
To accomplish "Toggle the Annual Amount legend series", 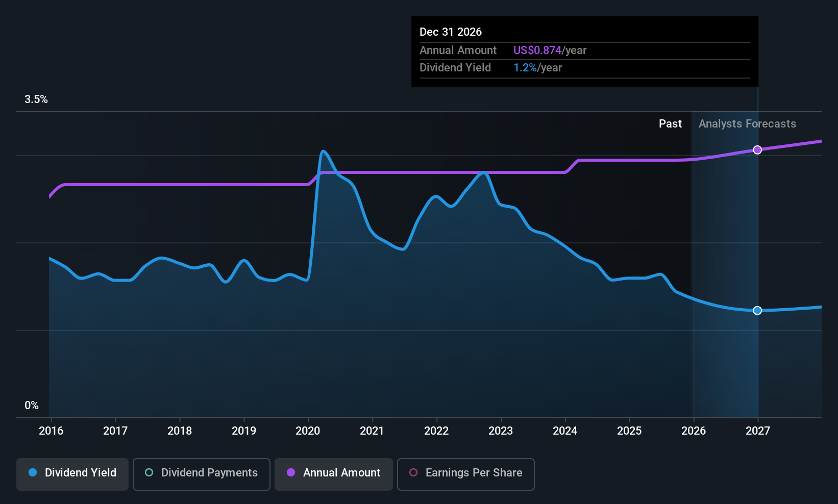I will [334, 473].
